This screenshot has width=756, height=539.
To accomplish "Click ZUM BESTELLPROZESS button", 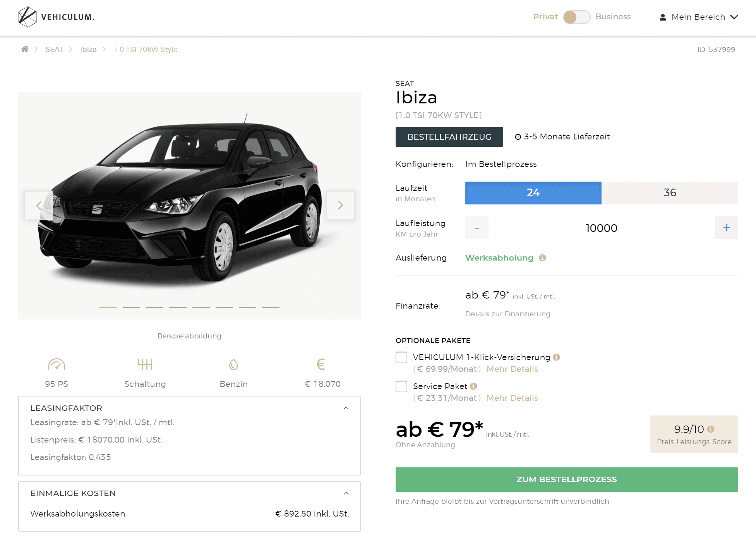I will [x=567, y=480].
